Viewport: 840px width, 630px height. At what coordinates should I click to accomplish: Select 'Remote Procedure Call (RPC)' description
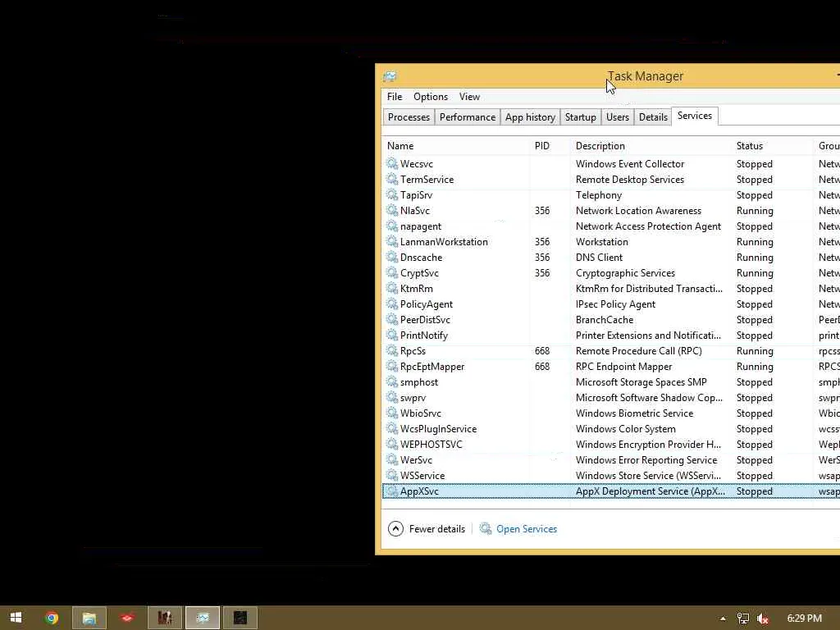click(x=638, y=350)
